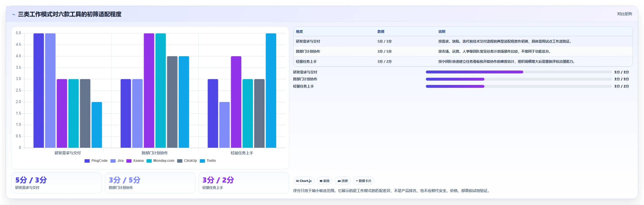Click Asana bar in 轻量任务上手 group

(236, 102)
